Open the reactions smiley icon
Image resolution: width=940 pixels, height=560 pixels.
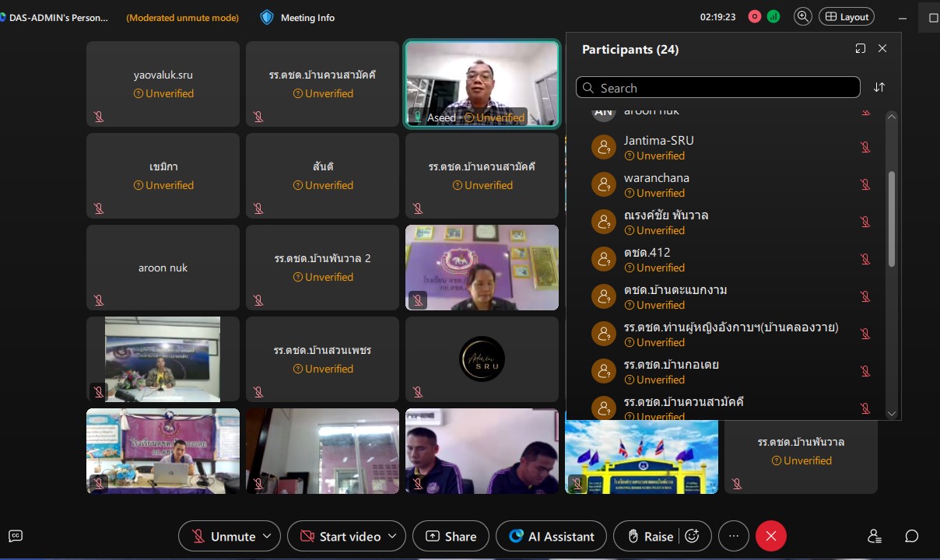[692, 536]
